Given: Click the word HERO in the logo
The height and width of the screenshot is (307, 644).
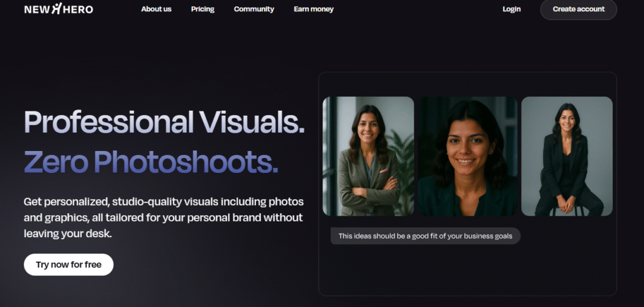Looking at the screenshot, I should pos(79,9).
